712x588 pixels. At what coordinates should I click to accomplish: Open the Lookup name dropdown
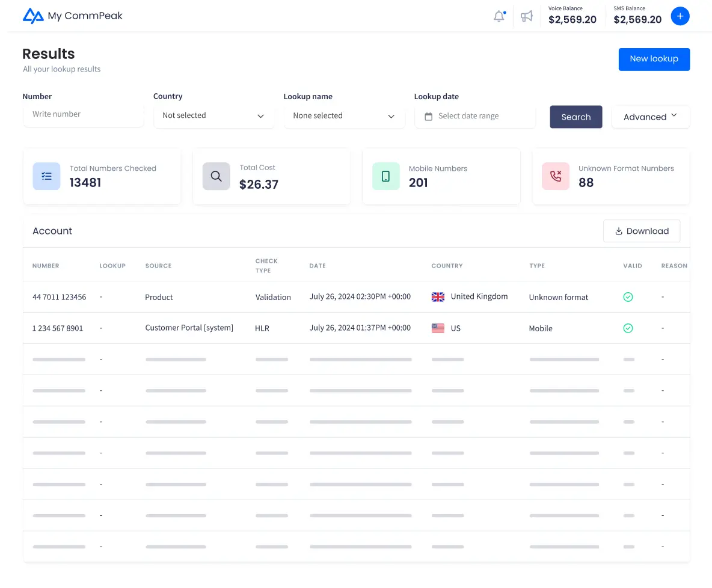coord(344,115)
